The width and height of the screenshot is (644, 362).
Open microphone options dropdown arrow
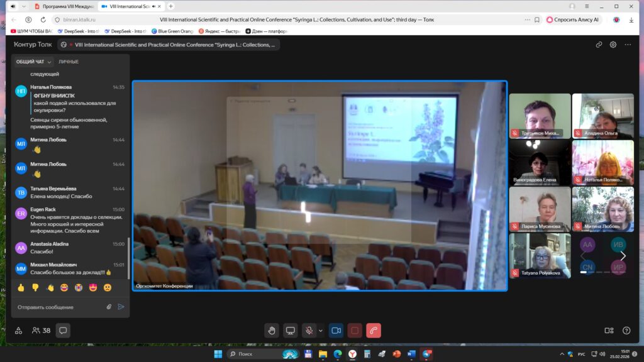point(321,331)
